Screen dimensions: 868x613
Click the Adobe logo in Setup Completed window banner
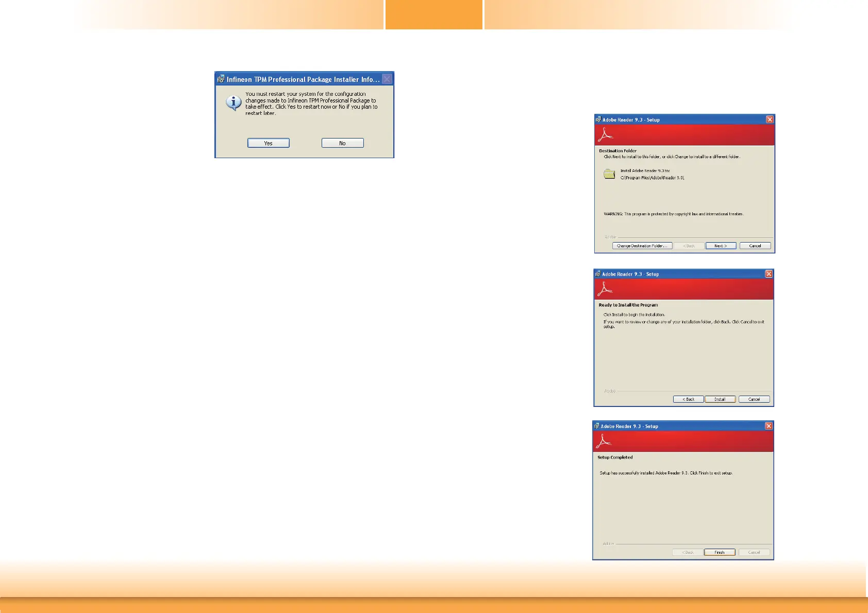pos(604,441)
